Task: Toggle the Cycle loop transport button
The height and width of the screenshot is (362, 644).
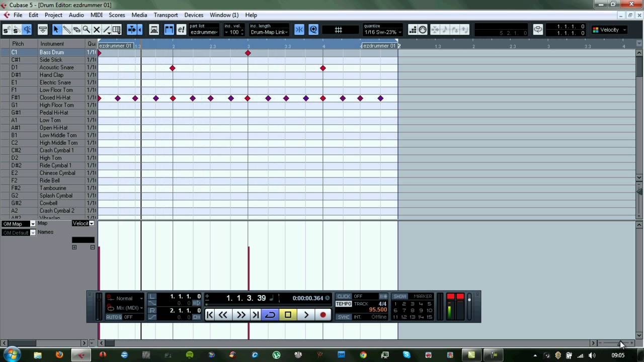Action: click(270, 315)
